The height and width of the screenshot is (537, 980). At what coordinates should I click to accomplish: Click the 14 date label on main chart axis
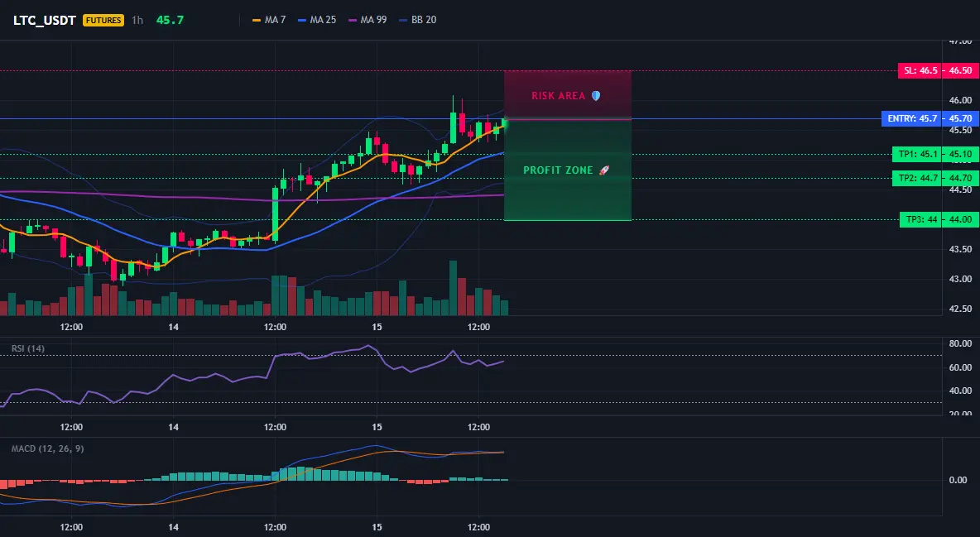point(173,327)
